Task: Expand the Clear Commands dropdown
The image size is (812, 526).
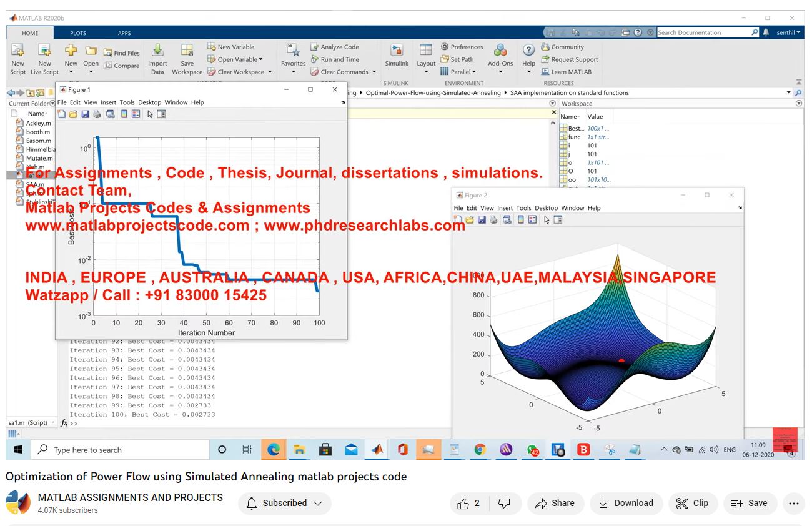Action: point(374,72)
